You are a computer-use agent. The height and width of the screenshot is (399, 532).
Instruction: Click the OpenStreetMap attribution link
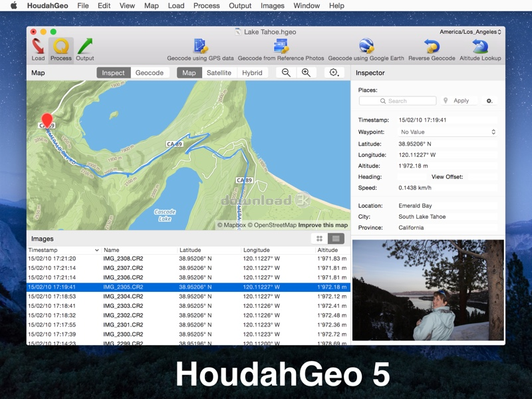(272, 225)
